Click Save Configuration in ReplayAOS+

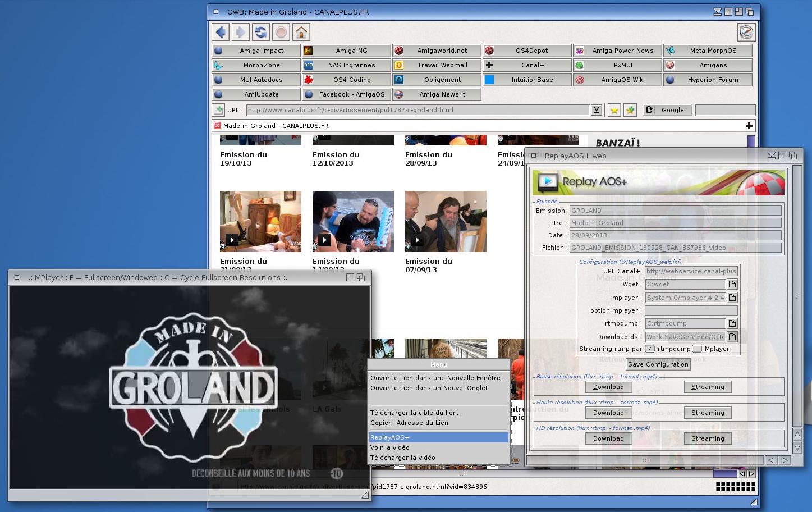click(658, 364)
